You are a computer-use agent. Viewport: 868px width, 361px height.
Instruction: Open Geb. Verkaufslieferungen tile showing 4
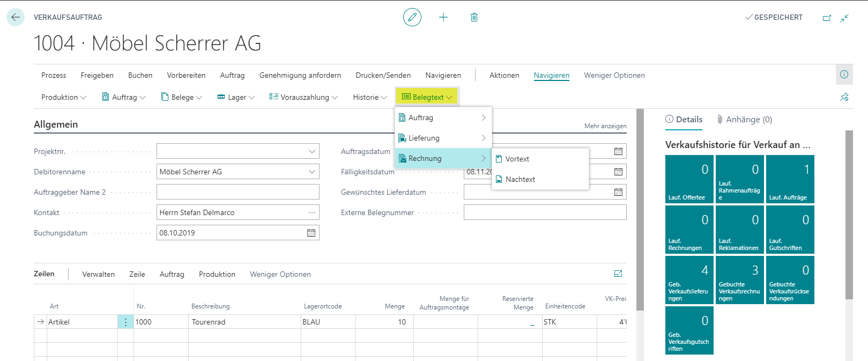tap(689, 280)
